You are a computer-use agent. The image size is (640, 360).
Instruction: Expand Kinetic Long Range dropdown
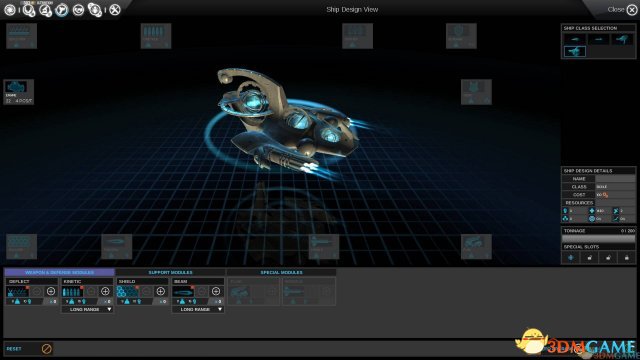pyautogui.click(x=87, y=309)
